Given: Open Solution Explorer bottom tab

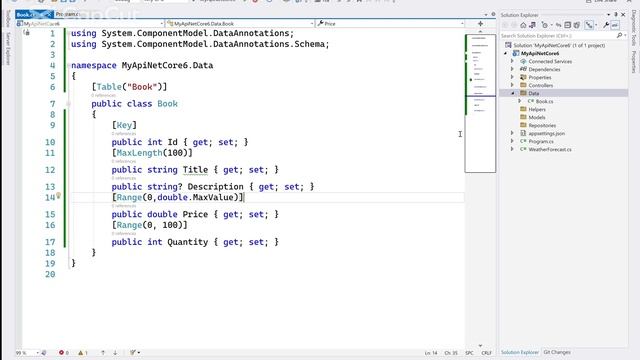Looking at the screenshot, I should (520, 352).
